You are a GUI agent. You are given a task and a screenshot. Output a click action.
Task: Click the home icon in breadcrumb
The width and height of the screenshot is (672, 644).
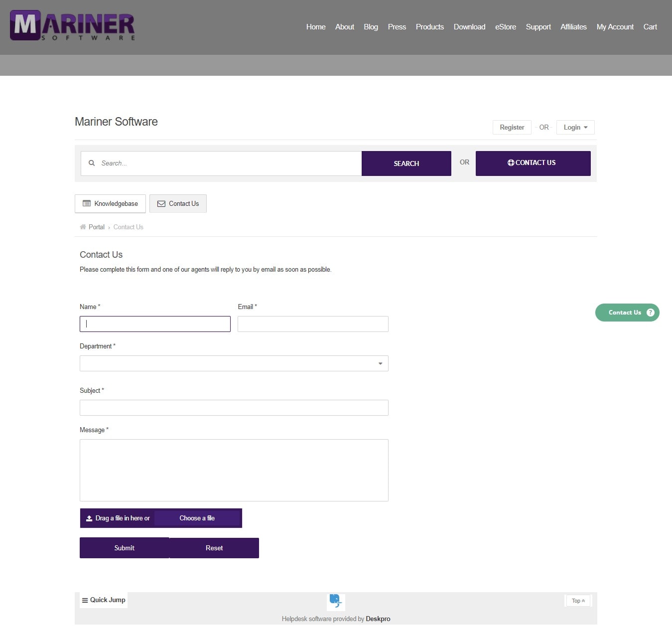click(x=83, y=227)
